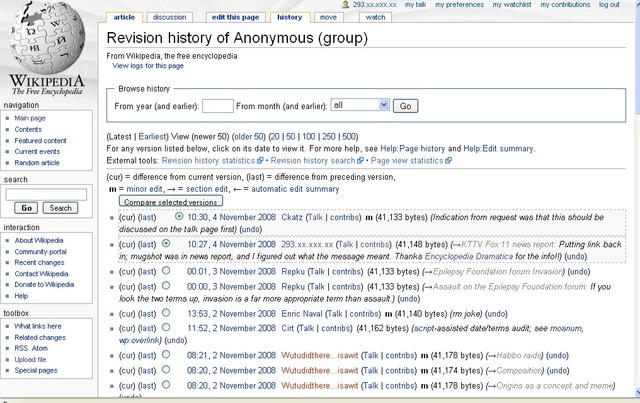This screenshot has width=640, height=403.
Task: Open the edit this page tab
Action: point(234,17)
